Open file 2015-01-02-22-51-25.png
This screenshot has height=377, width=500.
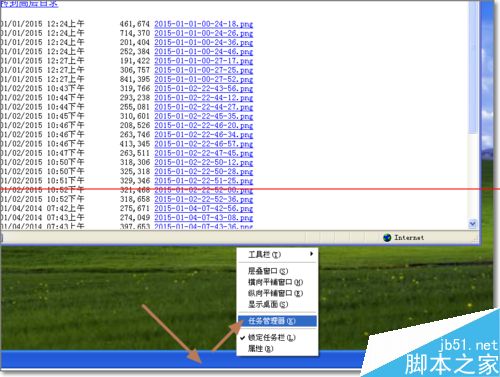(203, 181)
